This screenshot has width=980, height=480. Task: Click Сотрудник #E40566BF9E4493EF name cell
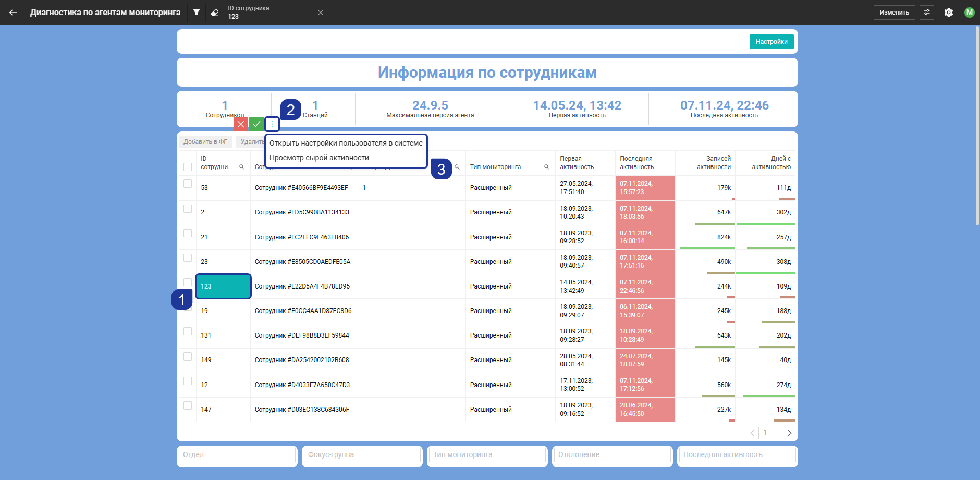coord(304,188)
